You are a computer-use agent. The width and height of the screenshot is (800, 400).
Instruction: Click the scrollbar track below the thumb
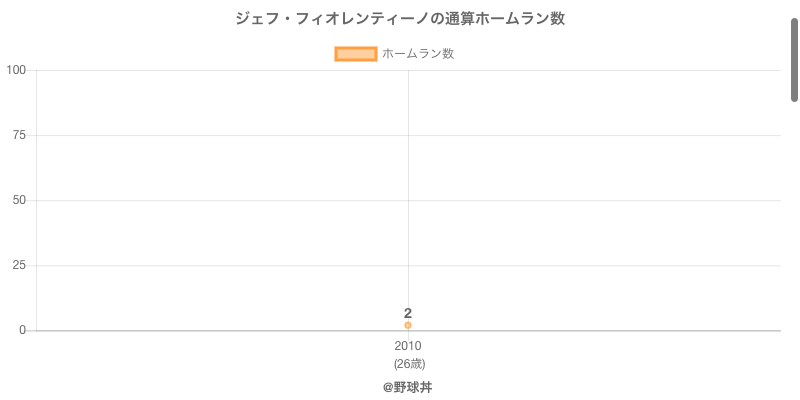[794, 250]
